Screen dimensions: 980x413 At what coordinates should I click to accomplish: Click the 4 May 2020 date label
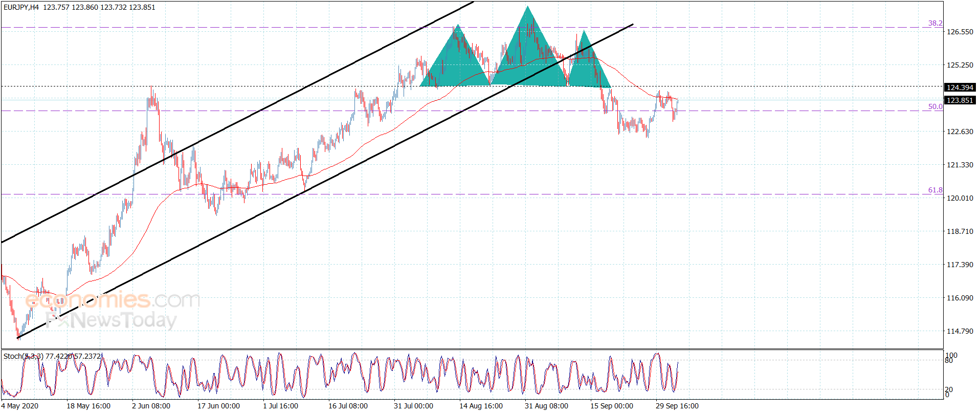(x=20, y=406)
